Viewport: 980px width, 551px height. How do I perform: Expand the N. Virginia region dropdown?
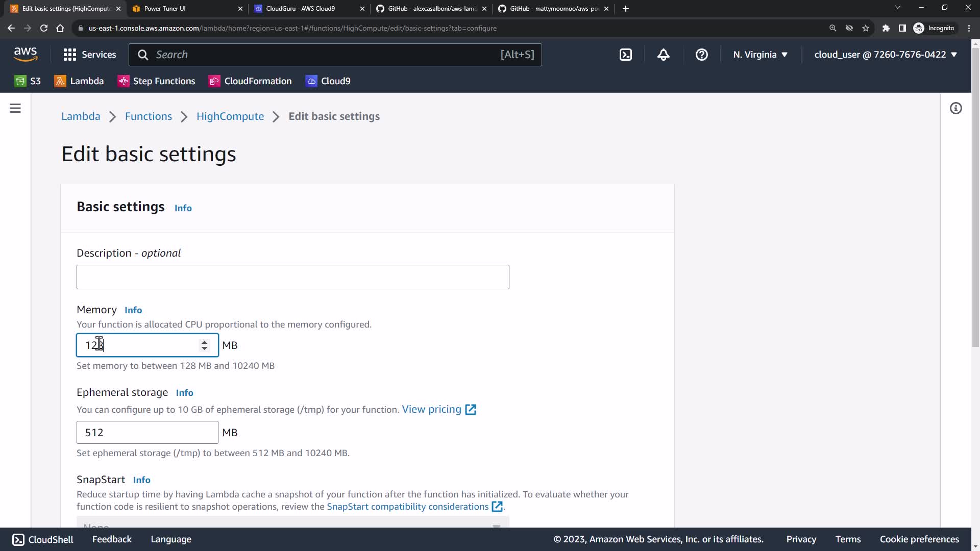[761, 55]
